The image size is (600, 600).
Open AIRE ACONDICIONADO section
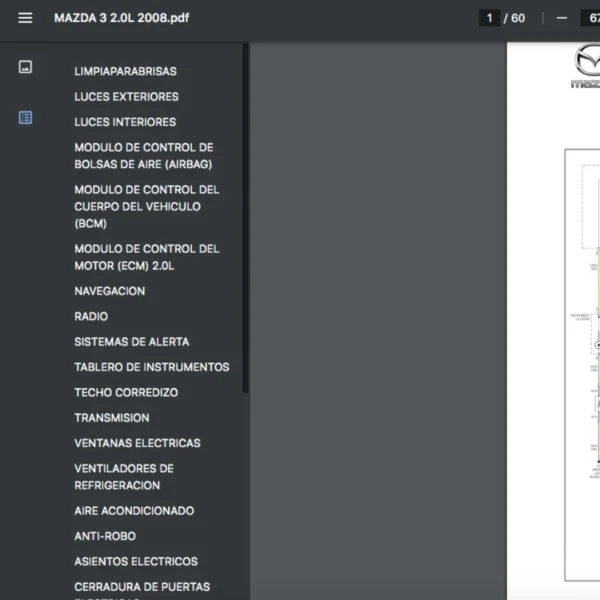point(134,510)
